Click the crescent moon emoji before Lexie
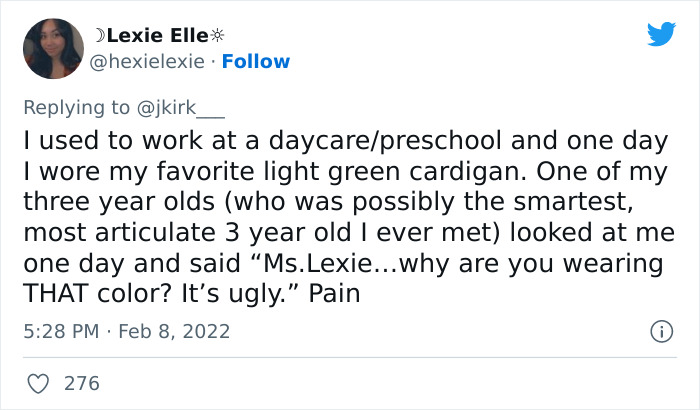 tap(98, 34)
